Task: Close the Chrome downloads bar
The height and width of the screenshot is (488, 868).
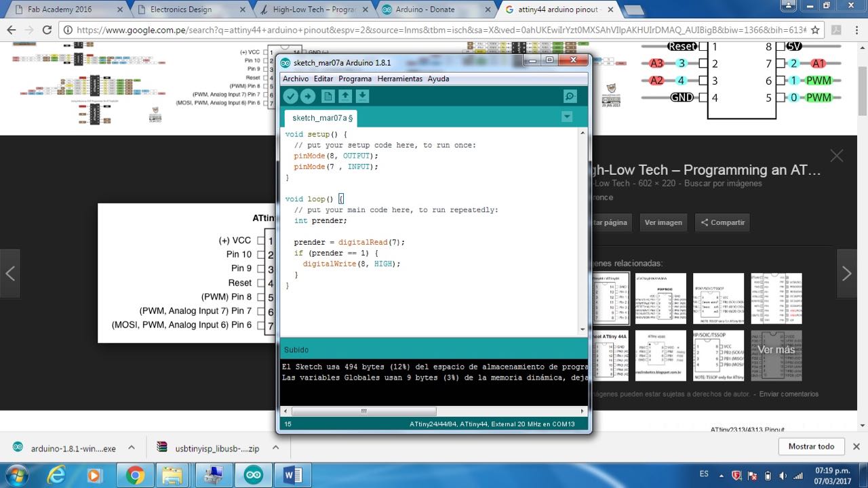Action: pos(856,447)
